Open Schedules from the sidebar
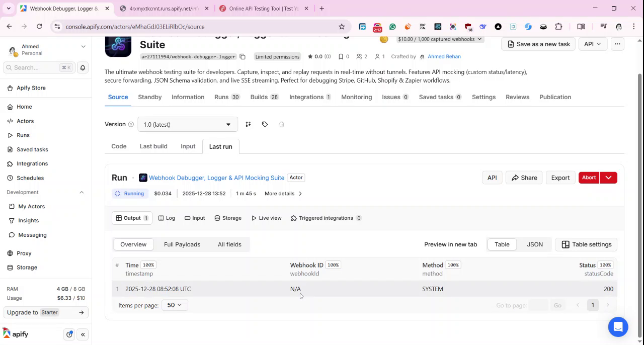Viewport: 644px width, 345px height. pyautogui.click(x=31, y=178)
